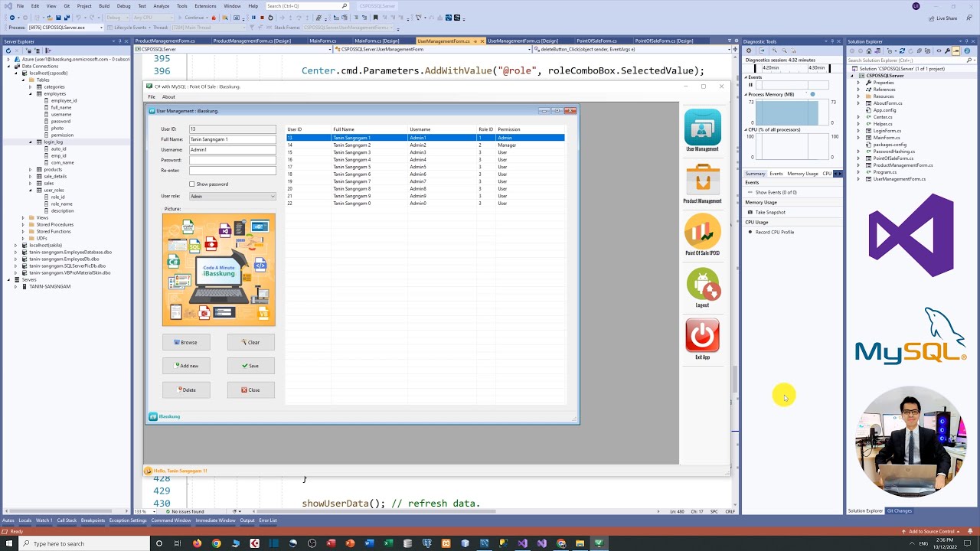Expand Properties node in Solution Explorer
Screen dimensions: 980x551
tap(858, 83)
